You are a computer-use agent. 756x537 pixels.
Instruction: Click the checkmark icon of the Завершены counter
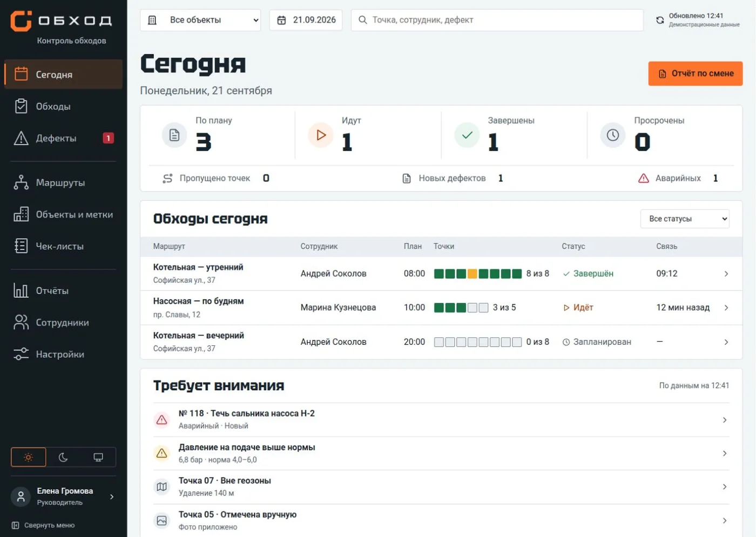click(x=467, y=135)
